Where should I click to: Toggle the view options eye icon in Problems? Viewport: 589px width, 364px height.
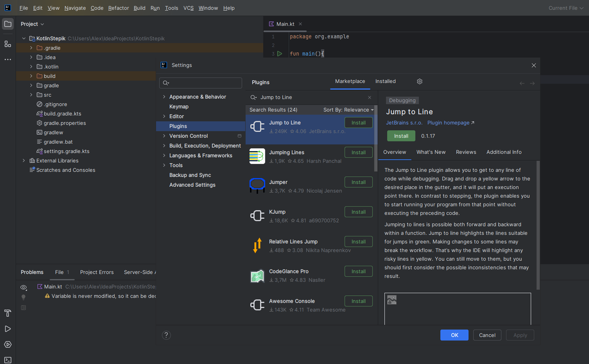click(x=23, y=287)
